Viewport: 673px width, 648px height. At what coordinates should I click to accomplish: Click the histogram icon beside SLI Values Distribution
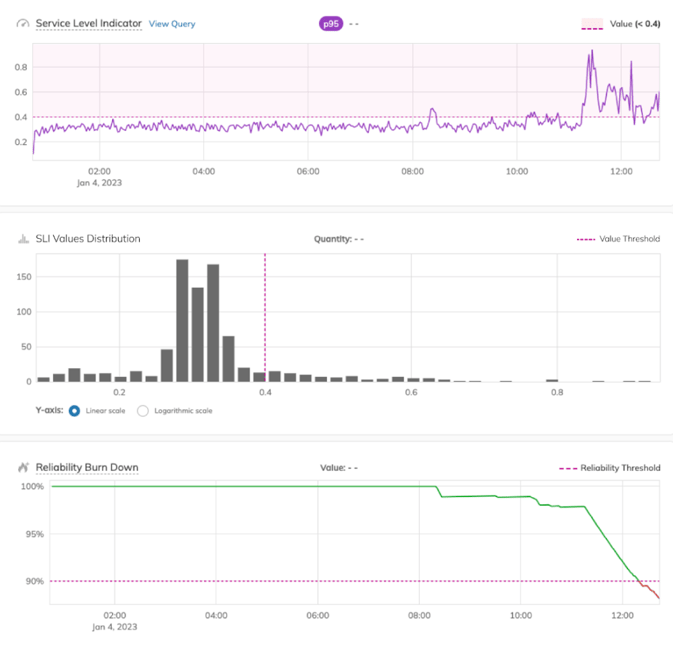(22, 239)
